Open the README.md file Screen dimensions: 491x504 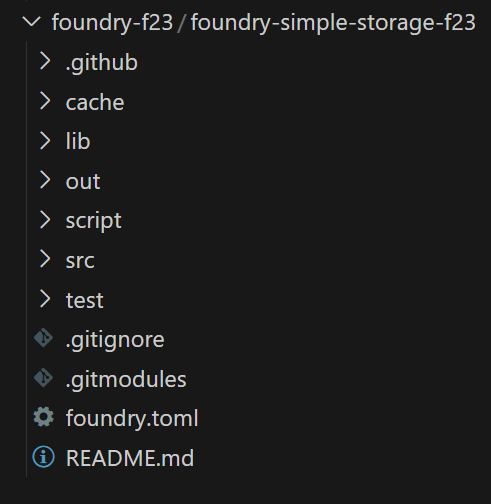[130, 458]
